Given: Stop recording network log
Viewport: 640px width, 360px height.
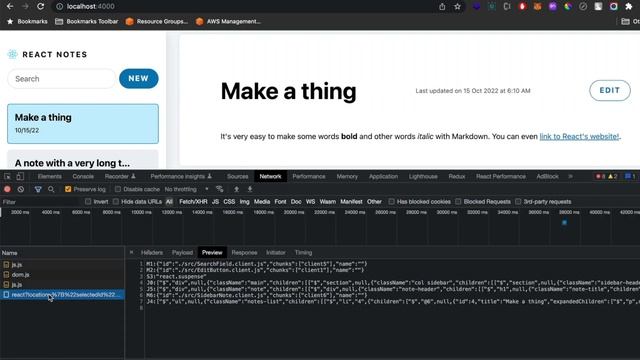Looking at the screenshot, I should (x=7, y=189).
